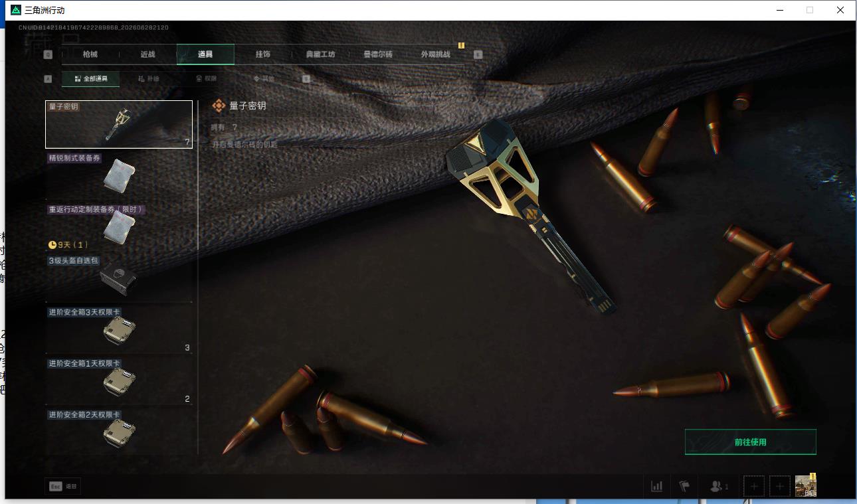
Task: Go to the 曼德尔砖 tab
Action: click(378, 54)
